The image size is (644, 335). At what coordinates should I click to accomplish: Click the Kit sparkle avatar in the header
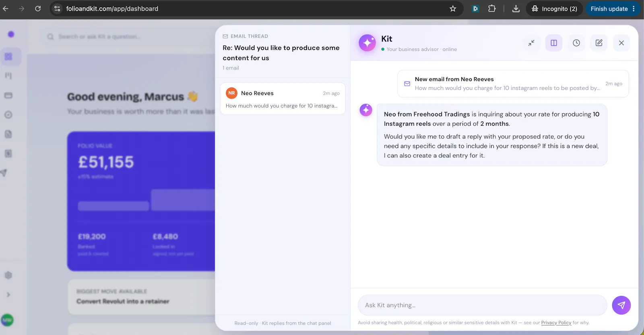point(367,43)
